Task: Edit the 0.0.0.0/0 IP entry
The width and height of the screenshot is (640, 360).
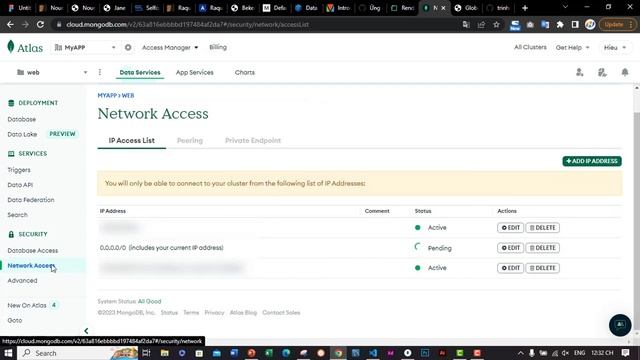Action: [x=510, y=248]
